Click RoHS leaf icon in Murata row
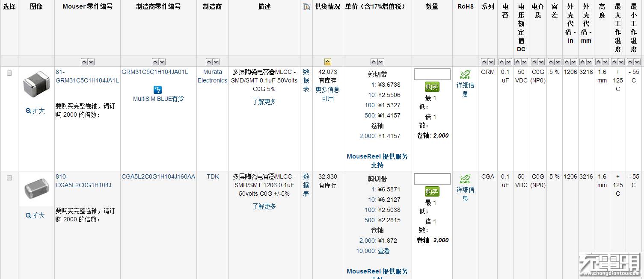This screenshot has width=644, height=279. (465, 75)
